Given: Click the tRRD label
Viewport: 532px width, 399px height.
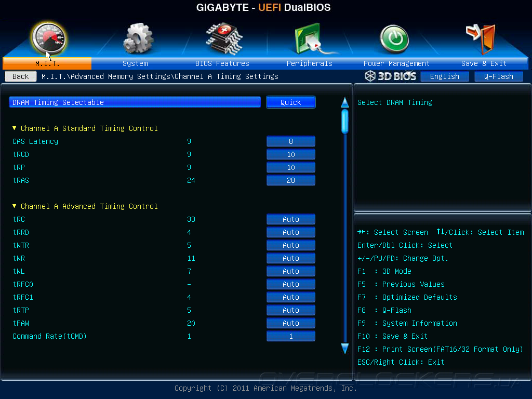Looking at the screenshot, I should click(21, 232).
